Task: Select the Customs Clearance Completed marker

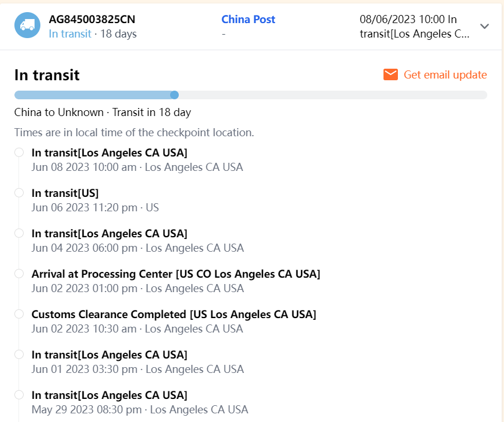Action: (19, 314)
